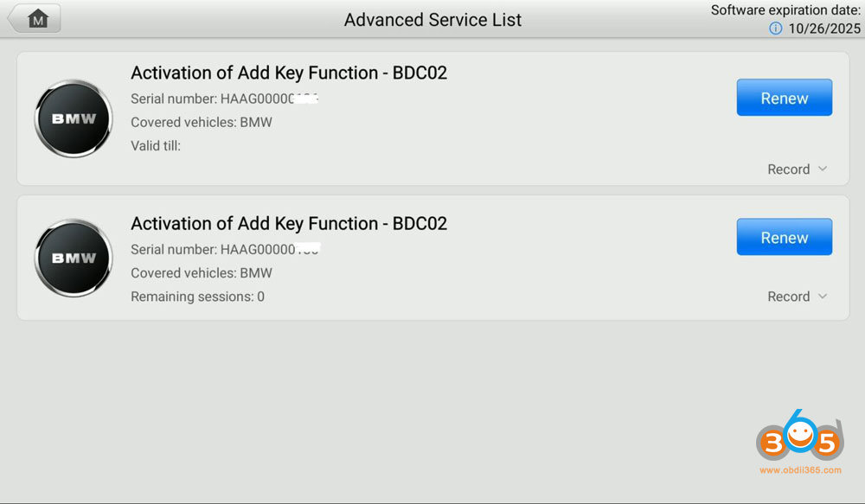
Task: Click Covered vehicles BMW above Remaining sessions
Action: pyautogui.click(x=202, y=273)
